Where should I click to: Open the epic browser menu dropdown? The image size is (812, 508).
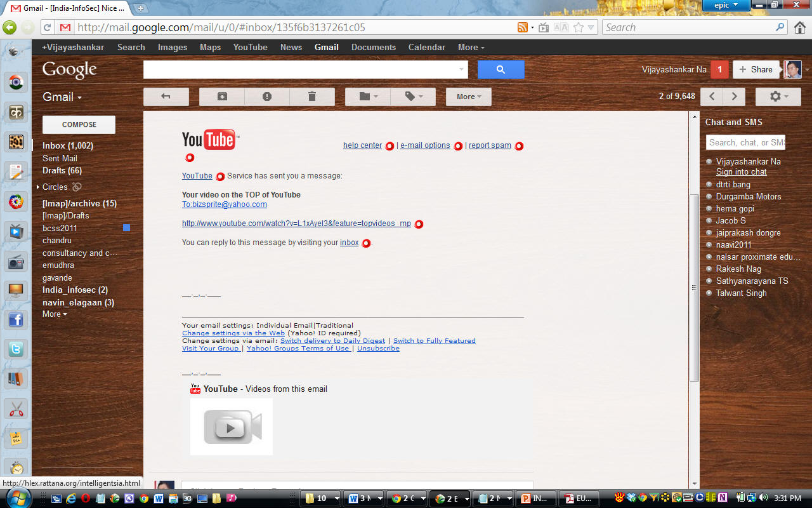point(726,5)
